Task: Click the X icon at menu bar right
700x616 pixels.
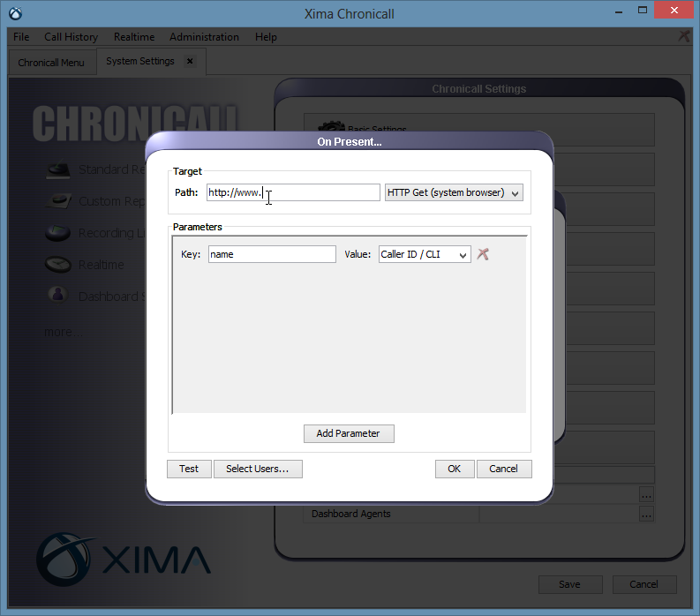Action: (x=684, y=35)
